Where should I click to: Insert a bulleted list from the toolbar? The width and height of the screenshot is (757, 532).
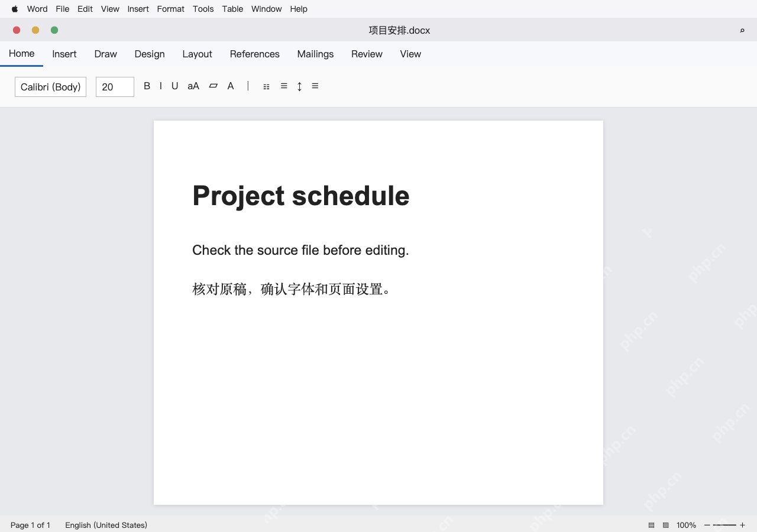click(266, 87)
